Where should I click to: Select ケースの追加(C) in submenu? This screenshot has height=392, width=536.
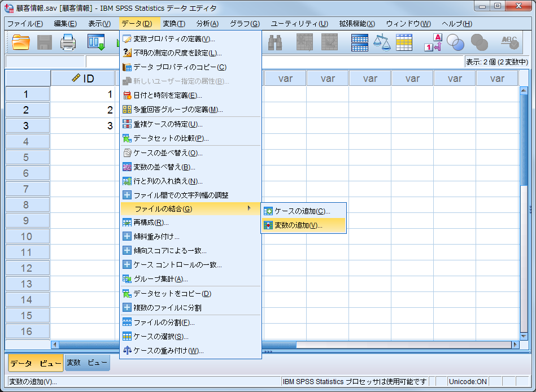tap(303, 211)
